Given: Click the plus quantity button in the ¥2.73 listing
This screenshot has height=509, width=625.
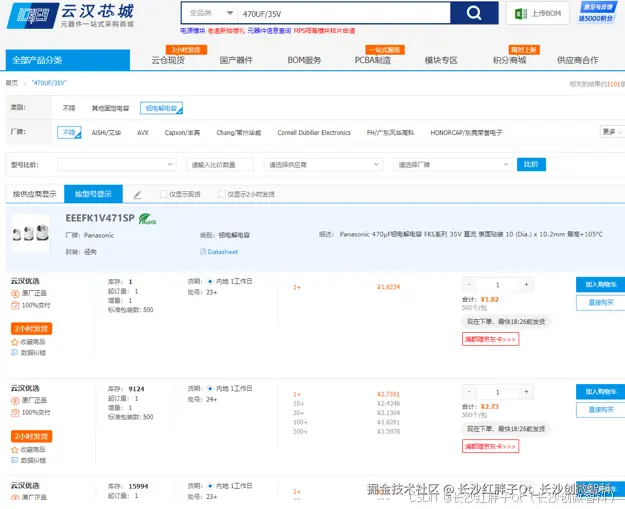Looking at the screenshot, I should [x=526, y=392].
